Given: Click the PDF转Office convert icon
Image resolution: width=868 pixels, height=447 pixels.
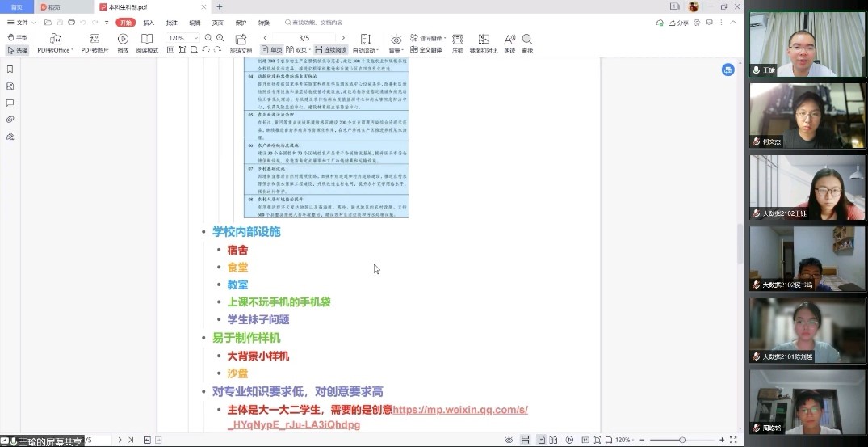Looking at the screenshot, I should pyautogui.click(x=55, y=43).
